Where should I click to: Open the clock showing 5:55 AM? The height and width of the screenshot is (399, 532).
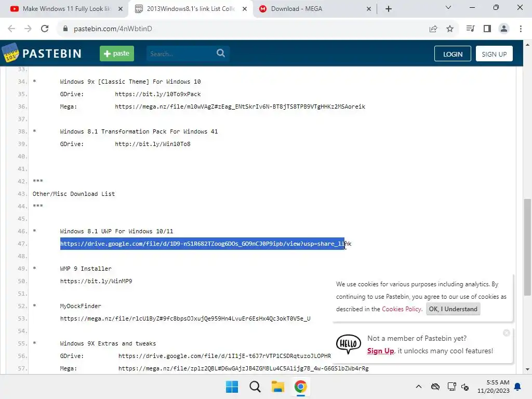tap(494, 387)
